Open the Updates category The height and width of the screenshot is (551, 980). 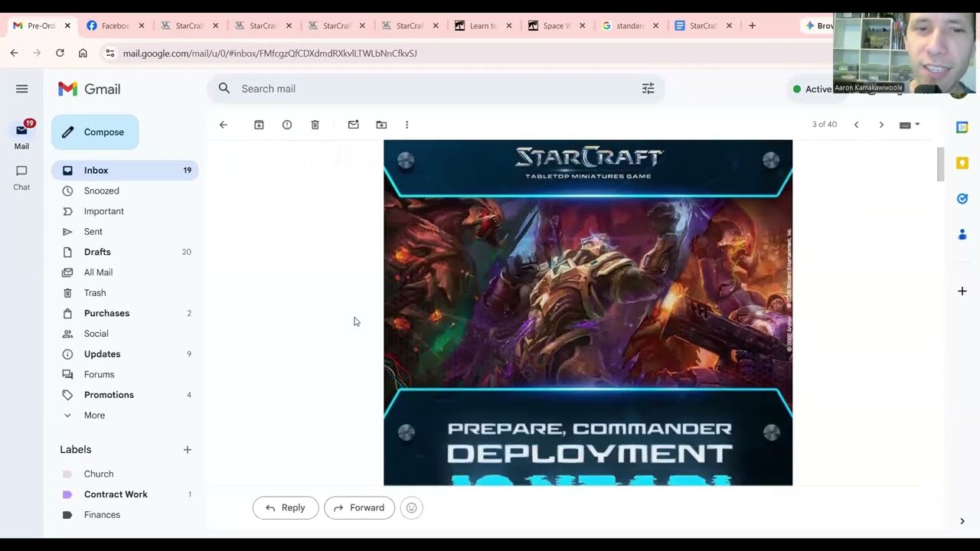point(125,354)
